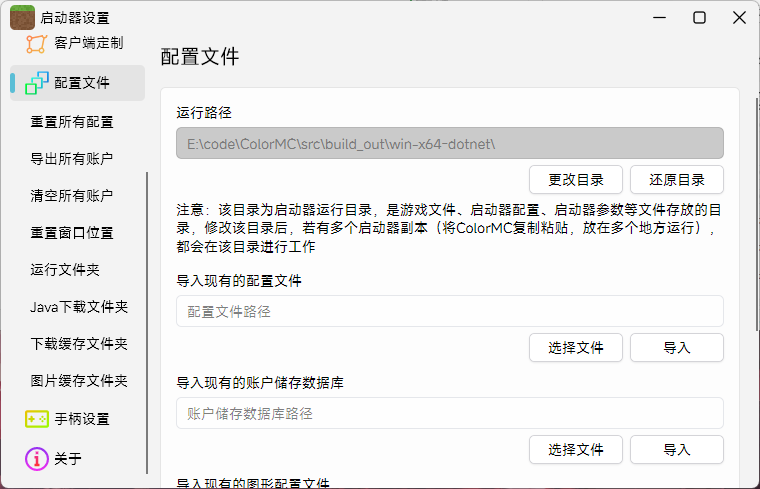Choose 清空所有账户 from the sidebar

click(x=72, y=196)
